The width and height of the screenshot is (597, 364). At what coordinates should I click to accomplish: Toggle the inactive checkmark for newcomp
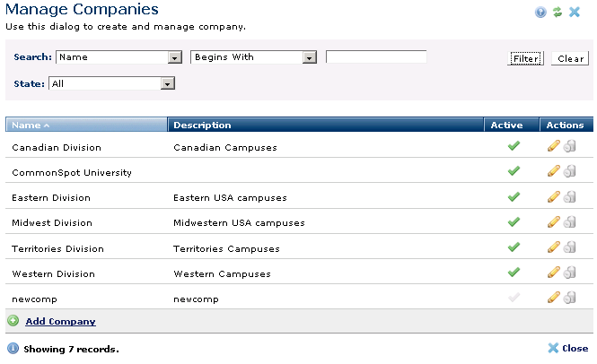pyautogui.click(x=514, y=298)
